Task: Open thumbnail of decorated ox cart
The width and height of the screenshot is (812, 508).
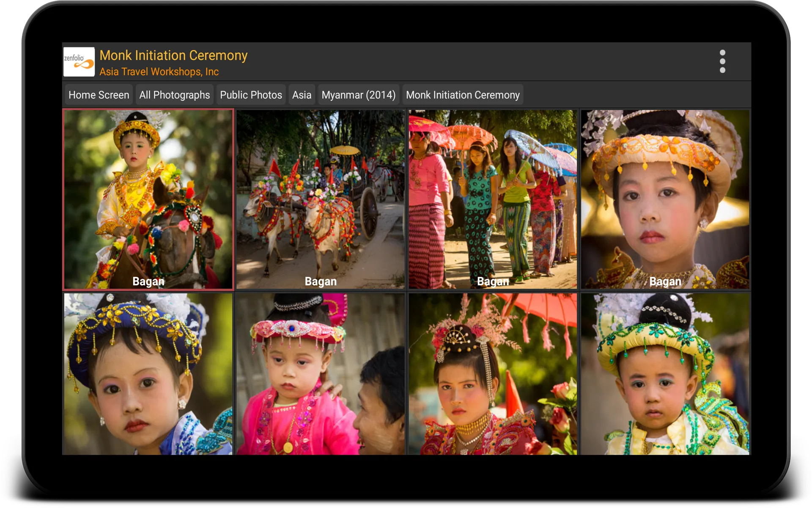Action: click(321, 199)
